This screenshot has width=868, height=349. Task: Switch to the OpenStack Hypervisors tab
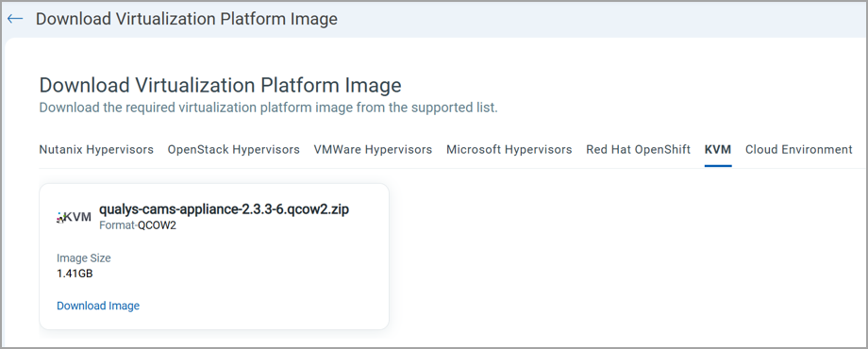[234, 149]
